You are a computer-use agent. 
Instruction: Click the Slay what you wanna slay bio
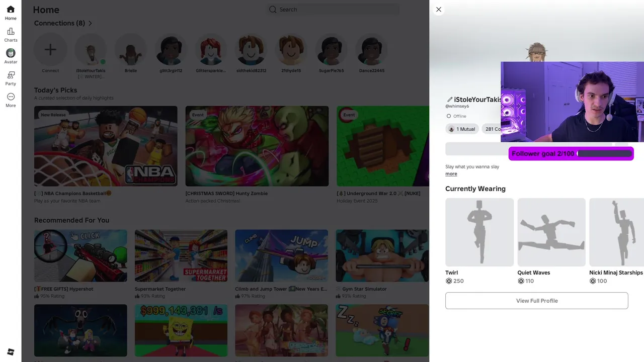tap(472, 167)
